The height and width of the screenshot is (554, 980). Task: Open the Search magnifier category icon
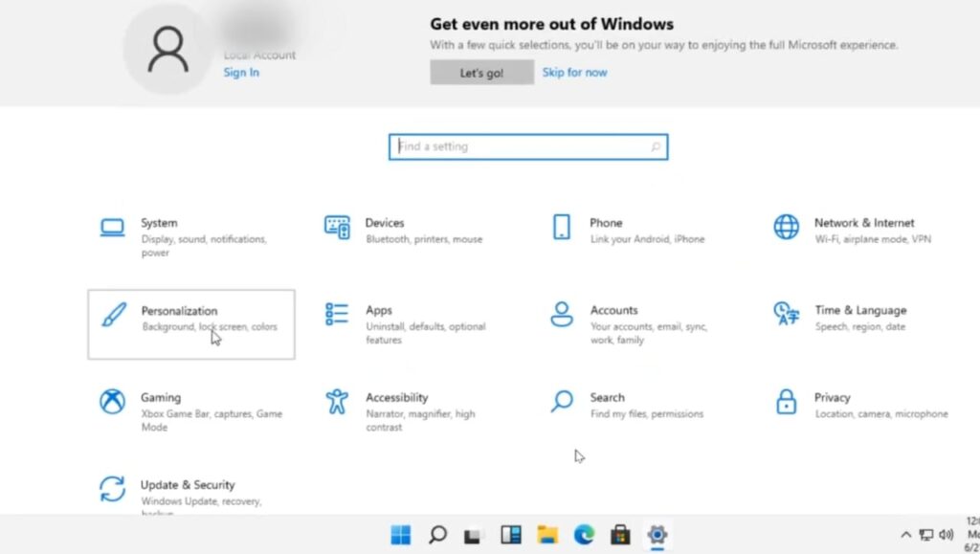click(x=561, y=402)
